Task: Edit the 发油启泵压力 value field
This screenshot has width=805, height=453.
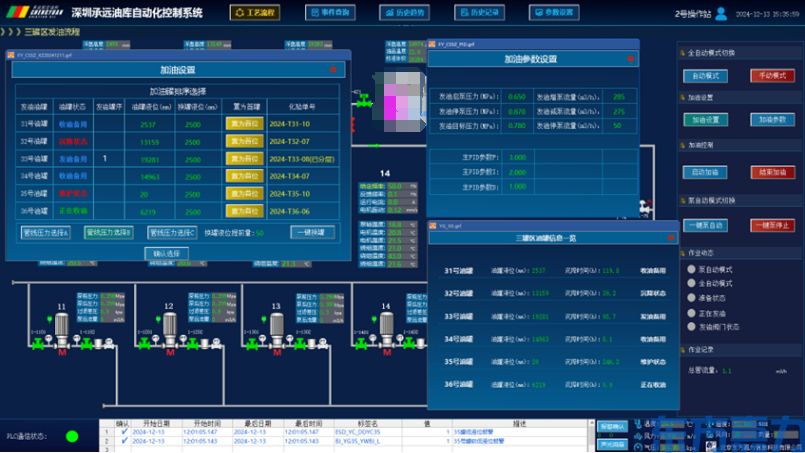Action: click(517, 97)
